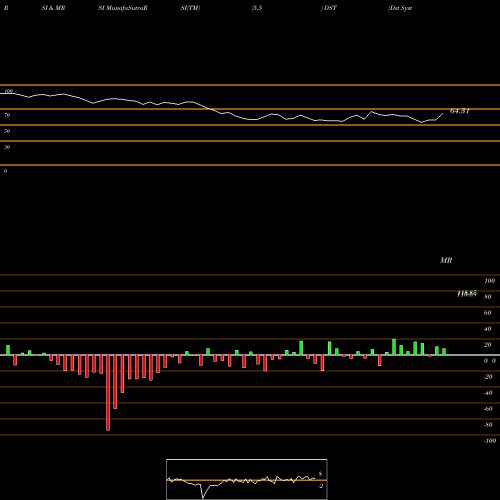500x500 pixels.
Task: Click the 80 label on MR axis
Action: coord(488,297)
